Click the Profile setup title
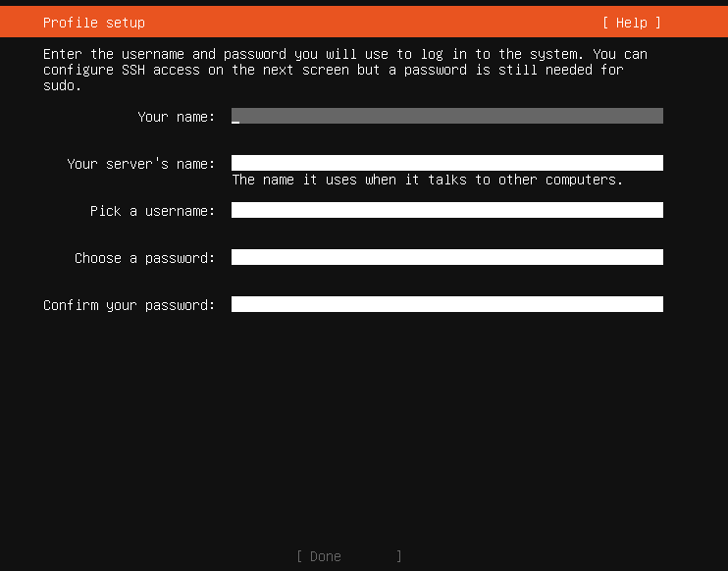 [94, 23]
